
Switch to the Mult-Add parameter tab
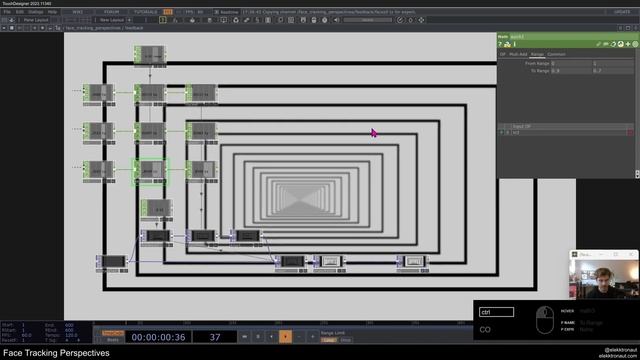[x=518, y=54]
